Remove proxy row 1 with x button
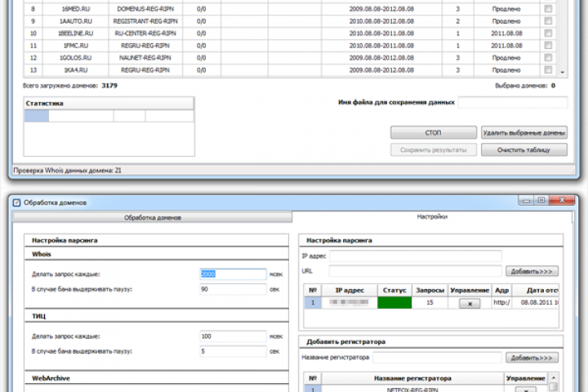588x392 pixels. [470, 303]
